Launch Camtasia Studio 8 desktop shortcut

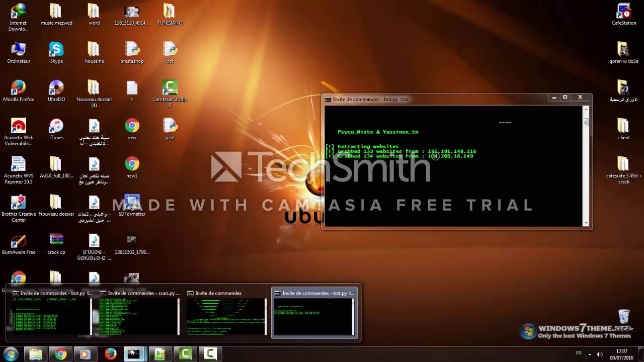coord(170,94)
